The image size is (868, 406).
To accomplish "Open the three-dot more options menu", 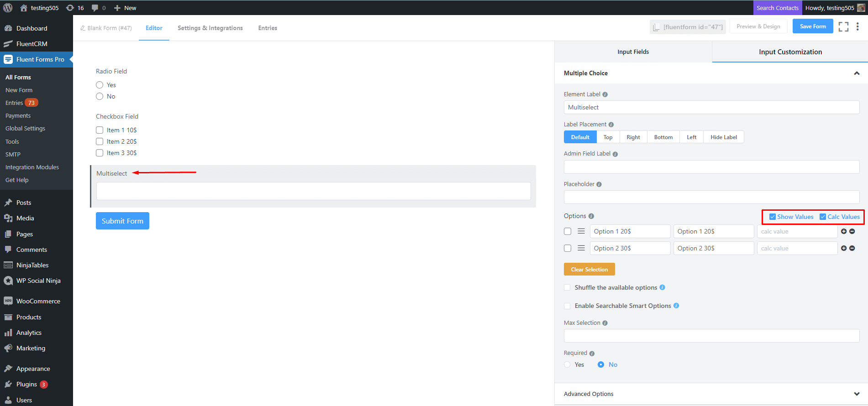I will click(x=857, y=27).
